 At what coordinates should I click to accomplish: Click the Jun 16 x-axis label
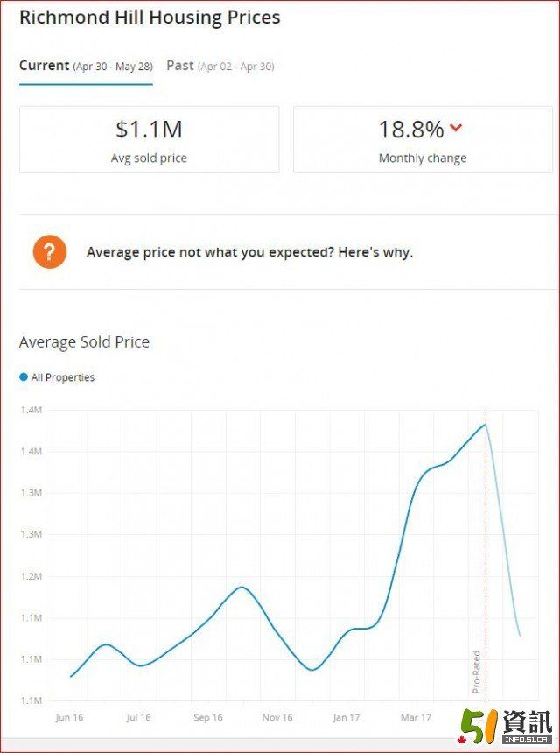pos(69,717)
